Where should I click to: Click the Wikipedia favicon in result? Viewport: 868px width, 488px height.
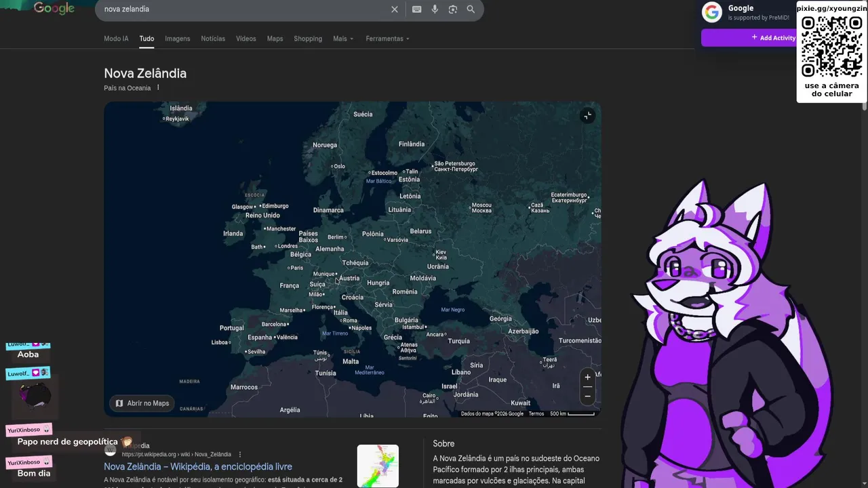(x=110, y=449)
